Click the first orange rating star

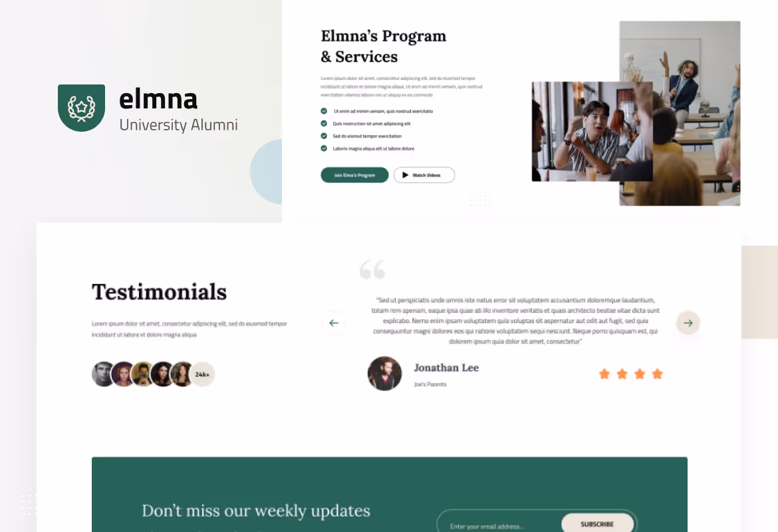pos(604,374)
